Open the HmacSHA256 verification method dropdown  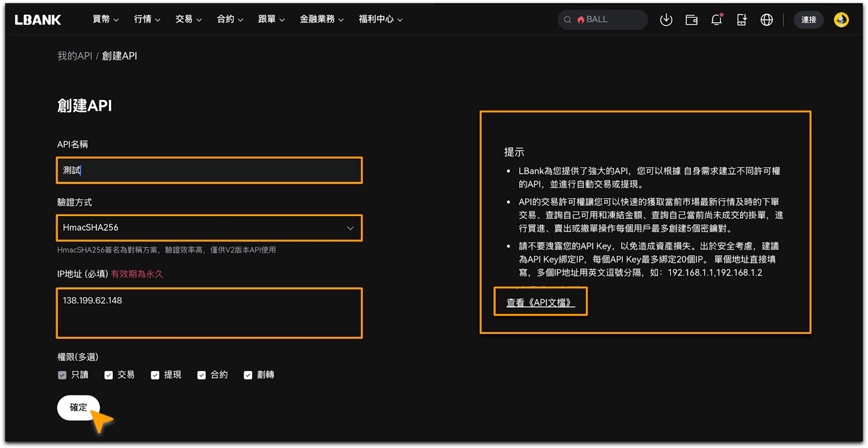pos(209,228)
